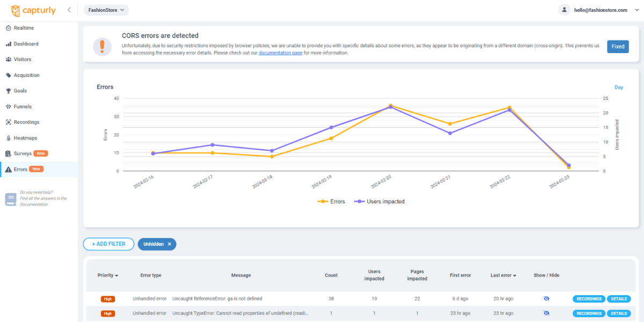Click the Dashboard bar chart icon
Image resolution: width=644 pixels, height=322 pixels.
pyautogui.click(x=9, y=44)
